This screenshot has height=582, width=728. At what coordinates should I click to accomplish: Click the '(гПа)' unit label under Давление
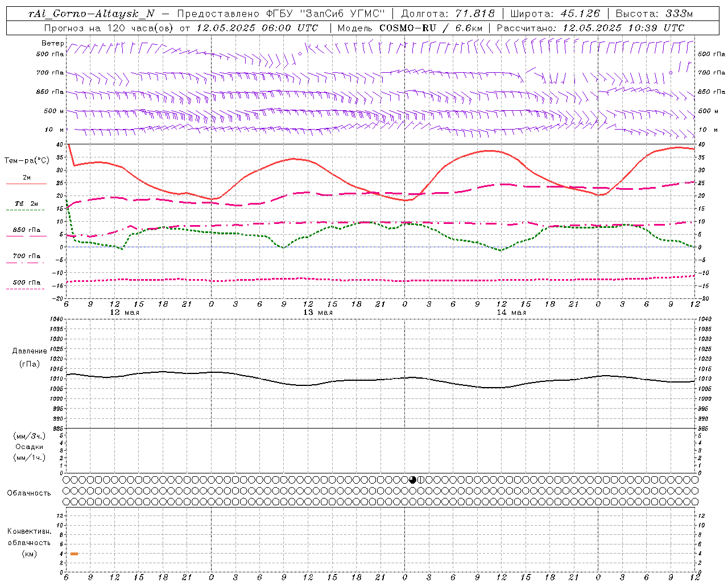coord(30,364)
